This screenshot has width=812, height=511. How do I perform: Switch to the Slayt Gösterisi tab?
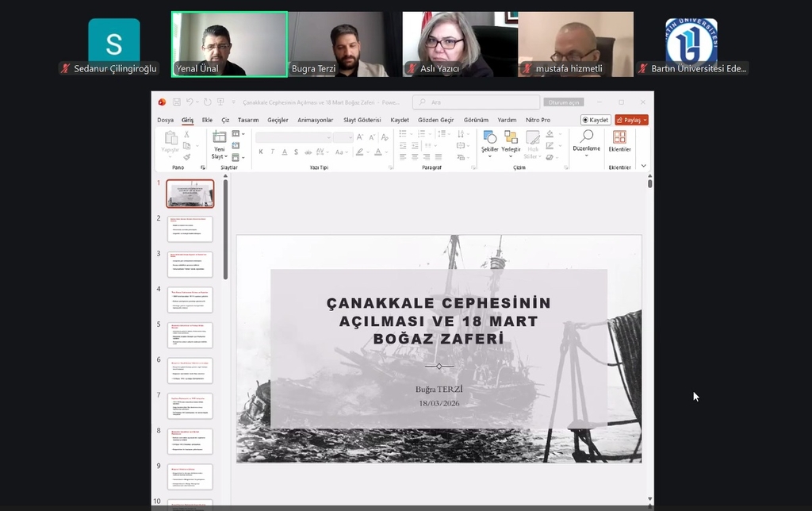pos(362,120)
